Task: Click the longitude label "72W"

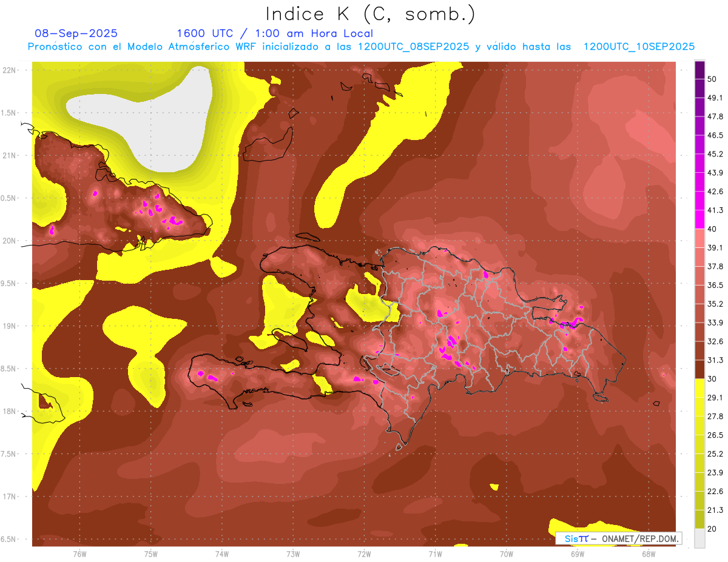Action: [364, 554]
